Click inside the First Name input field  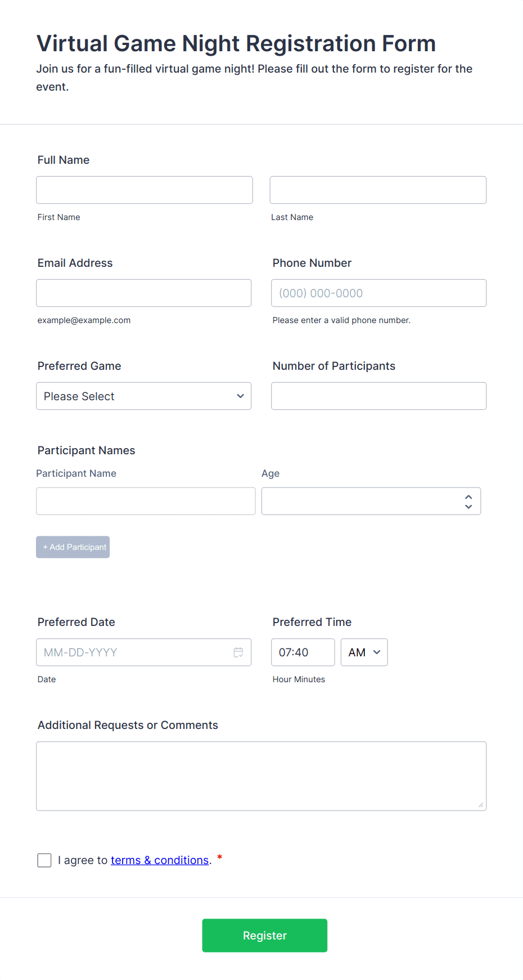click(144, 190)
